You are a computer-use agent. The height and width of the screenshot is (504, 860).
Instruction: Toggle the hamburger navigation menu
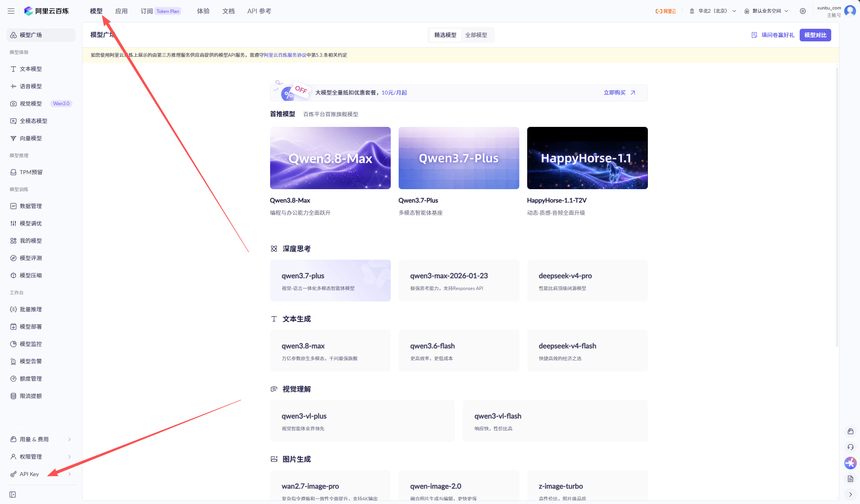point(11,11)
